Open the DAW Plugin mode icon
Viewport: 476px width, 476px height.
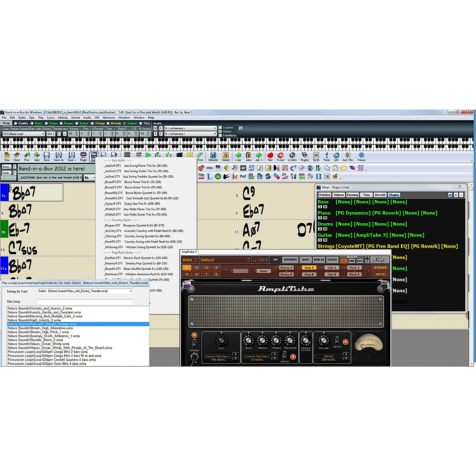coord(83,156)
